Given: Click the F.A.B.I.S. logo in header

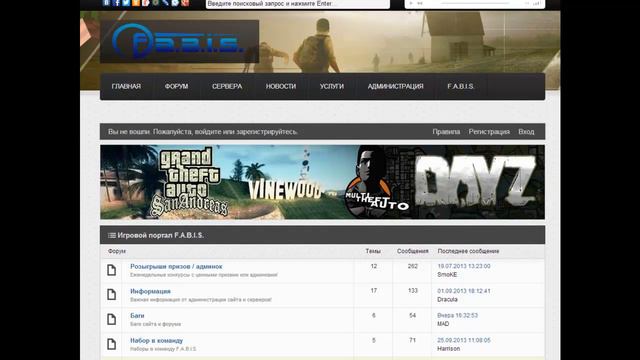Looking at the screenshot, I should coord(180,41).
